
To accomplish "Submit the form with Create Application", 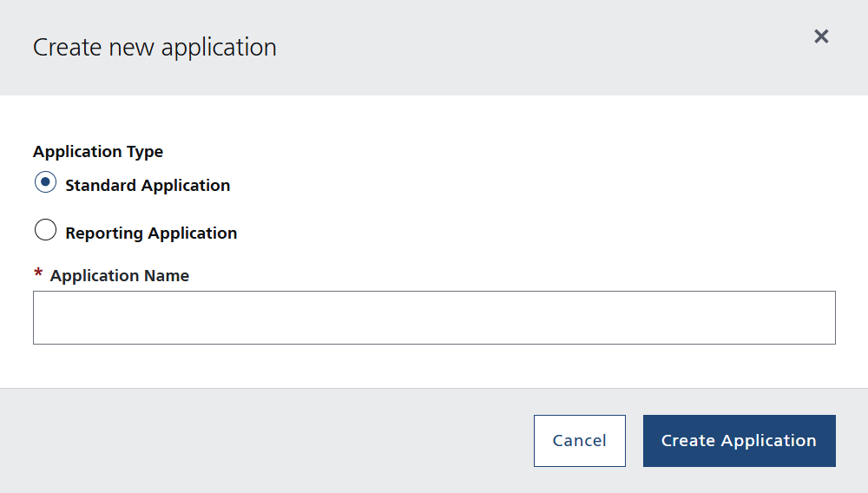I will tap(739, 441).
